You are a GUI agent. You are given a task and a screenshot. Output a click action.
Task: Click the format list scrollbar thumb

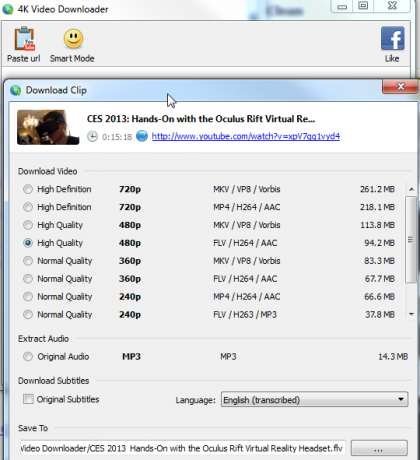coord(411,240)
